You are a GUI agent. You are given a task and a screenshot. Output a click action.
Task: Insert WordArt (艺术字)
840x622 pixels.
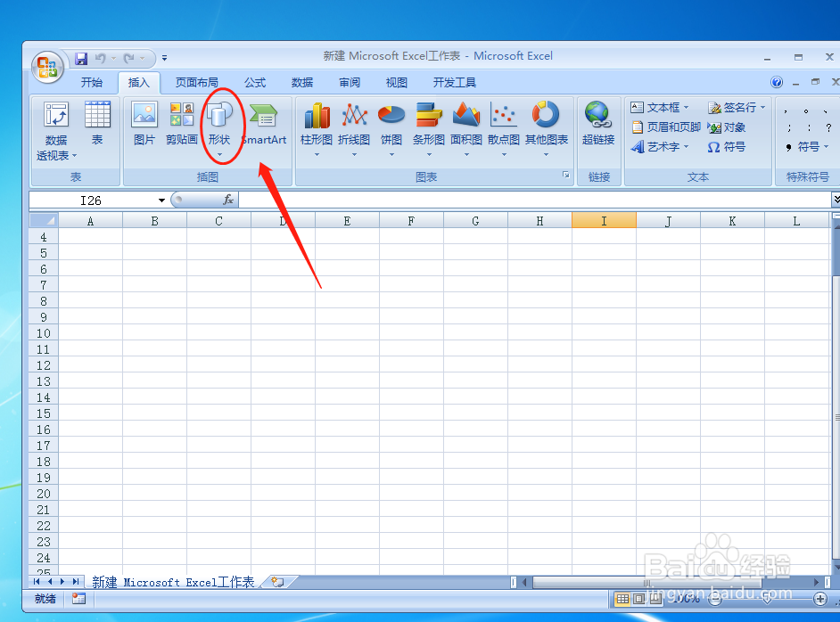pyautogui.click(x=660, y=147)
